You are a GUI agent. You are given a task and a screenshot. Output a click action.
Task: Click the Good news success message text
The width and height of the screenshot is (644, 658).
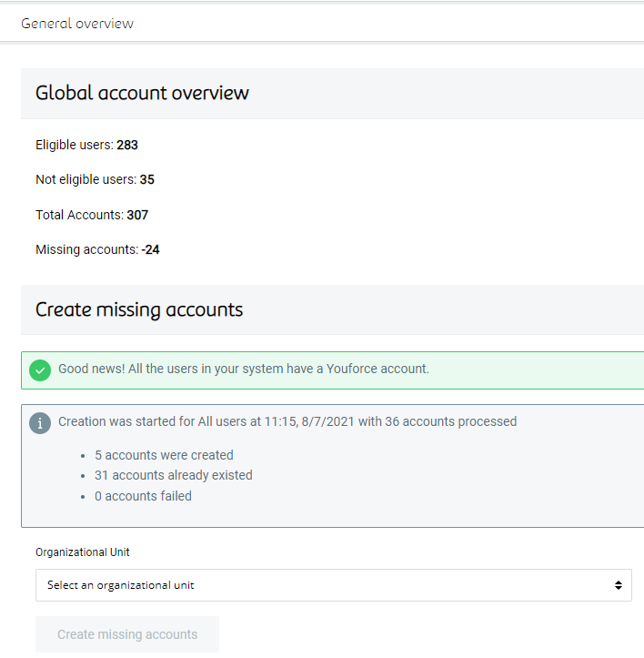click(x=244, y=369)
